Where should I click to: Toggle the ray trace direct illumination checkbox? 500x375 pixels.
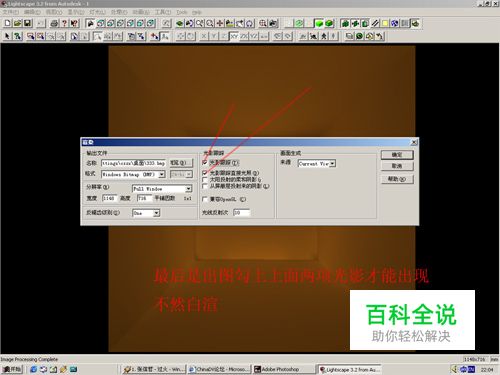click(205, 173)
